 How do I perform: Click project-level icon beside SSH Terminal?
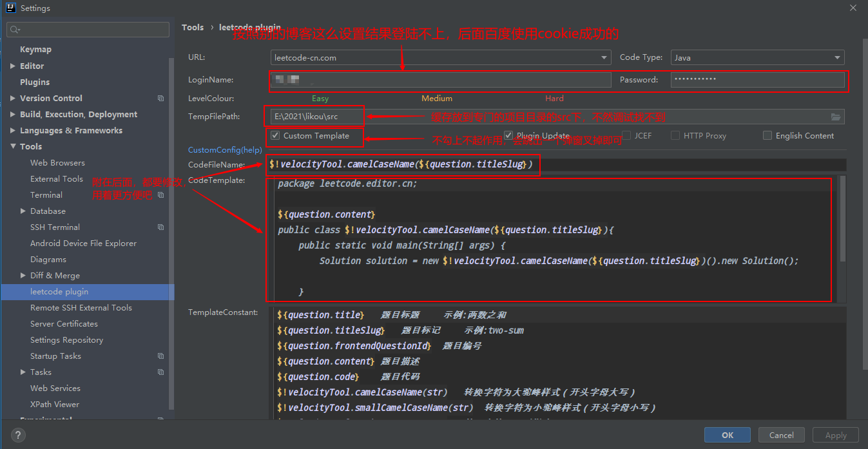(160, 227)
